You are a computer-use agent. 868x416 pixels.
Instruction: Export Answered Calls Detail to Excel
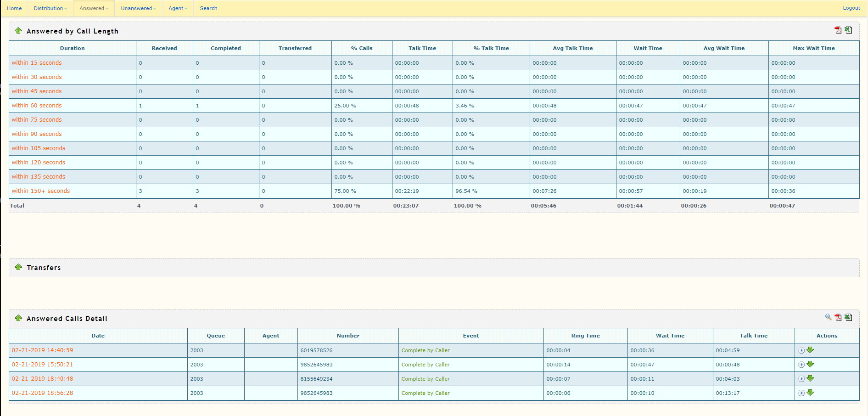click(848, 317)
